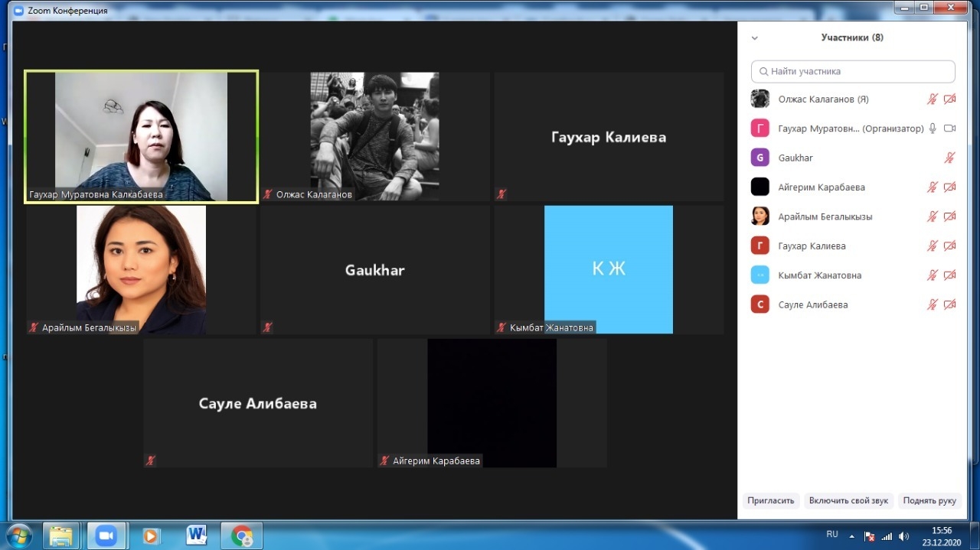Select Гаухар Калиева in participants list
The image size is (980, 550).
coord(812,246)
